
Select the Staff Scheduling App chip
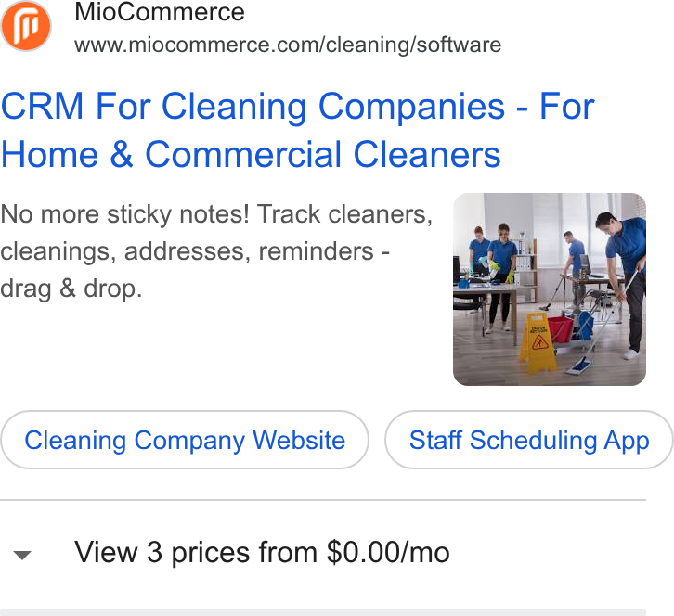[529, 440]
